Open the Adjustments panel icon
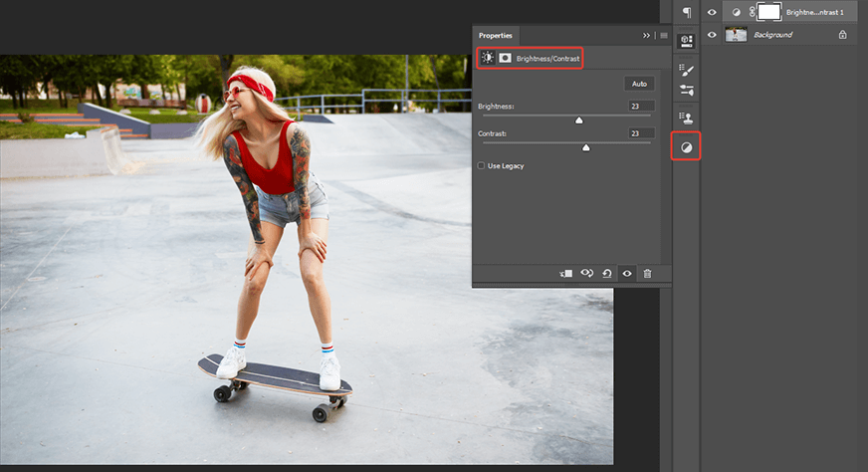This screenshot has height=472, width=868. click(686, 147)
